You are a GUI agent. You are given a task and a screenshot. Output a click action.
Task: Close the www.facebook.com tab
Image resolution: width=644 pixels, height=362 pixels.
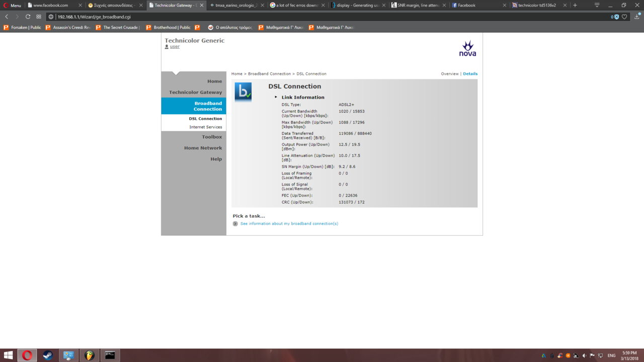click(x=80, y=6)
